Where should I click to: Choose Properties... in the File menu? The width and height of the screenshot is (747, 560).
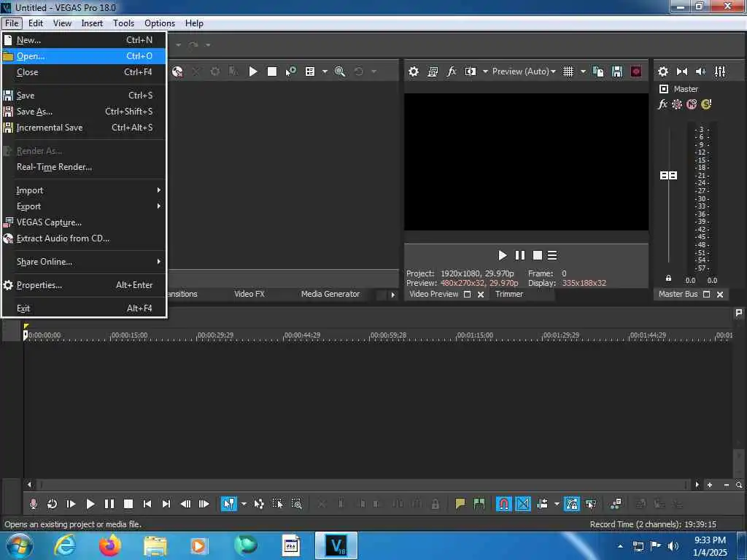84,285
